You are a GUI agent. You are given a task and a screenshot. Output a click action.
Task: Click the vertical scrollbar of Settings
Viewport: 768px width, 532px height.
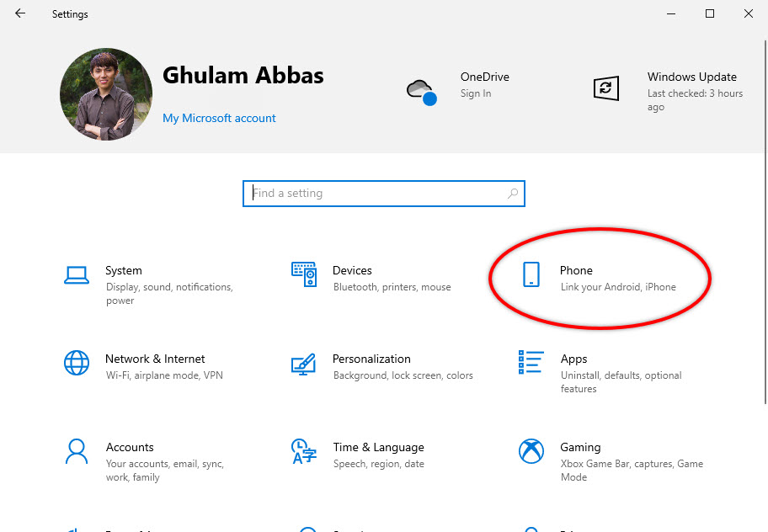pos(765,221)
